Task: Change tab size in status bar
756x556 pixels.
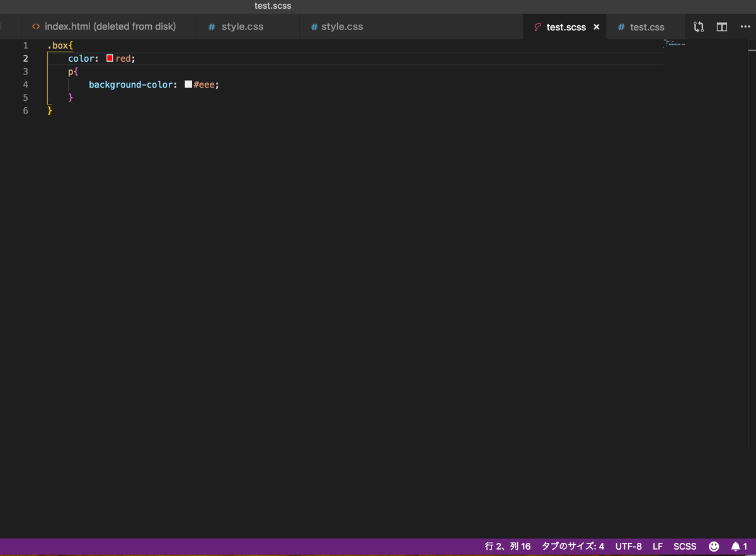Action: tap(573, 547)
